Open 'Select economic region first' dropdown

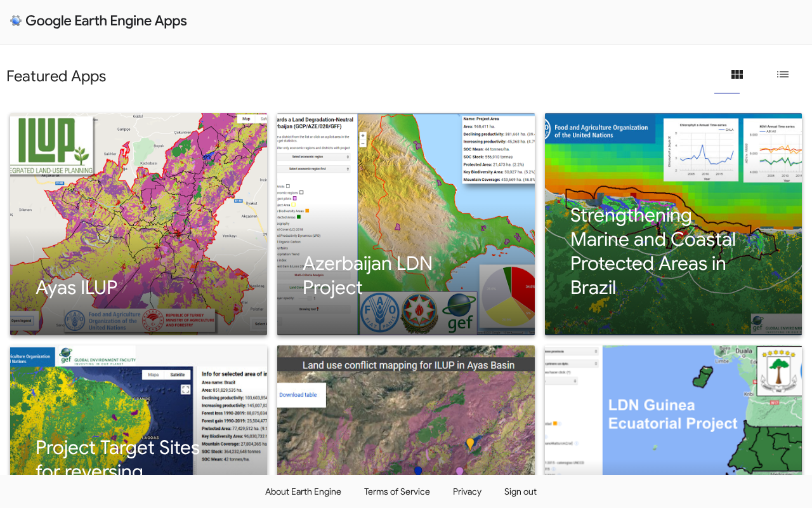(313, 169)
